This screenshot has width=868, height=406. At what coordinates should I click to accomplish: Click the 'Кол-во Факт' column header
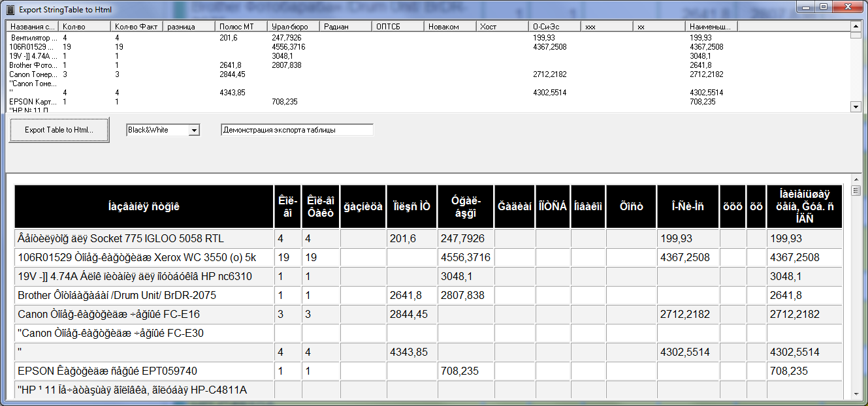click(x=137, y=27)
